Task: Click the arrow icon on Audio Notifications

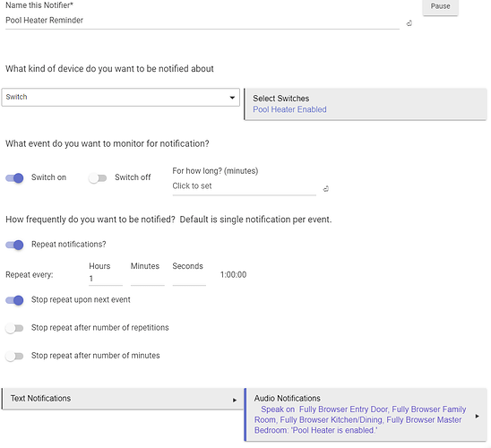Action: (477, 416)
